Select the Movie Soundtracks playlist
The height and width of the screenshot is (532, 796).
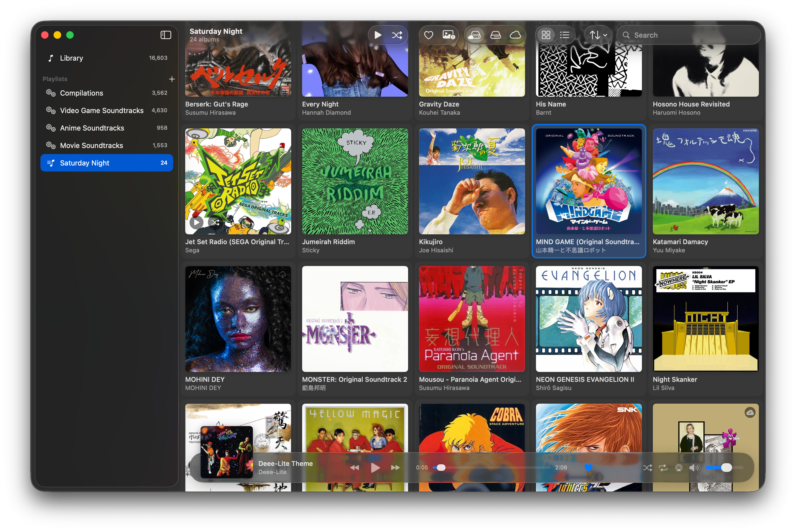point(107,145)
